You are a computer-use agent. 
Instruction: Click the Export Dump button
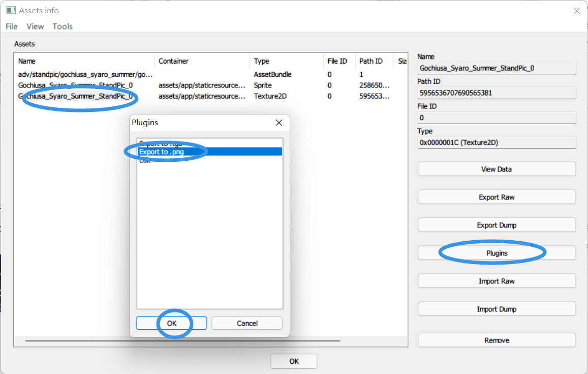click(x=497, y=225)
